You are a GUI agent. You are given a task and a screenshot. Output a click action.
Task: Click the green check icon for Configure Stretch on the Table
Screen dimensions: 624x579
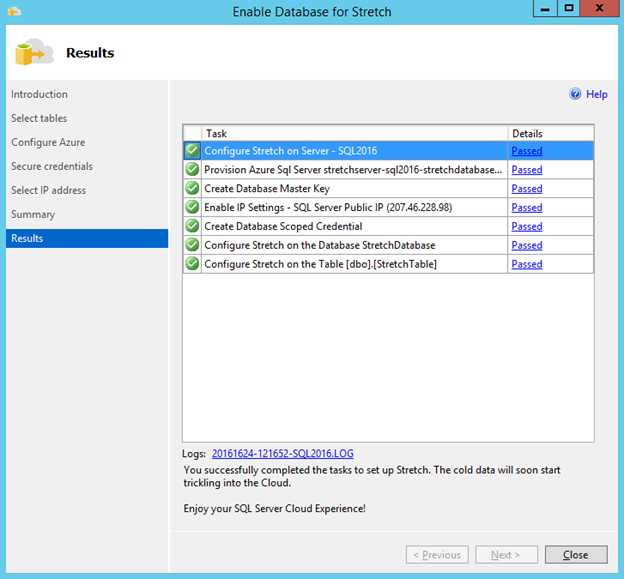[192, 264]
